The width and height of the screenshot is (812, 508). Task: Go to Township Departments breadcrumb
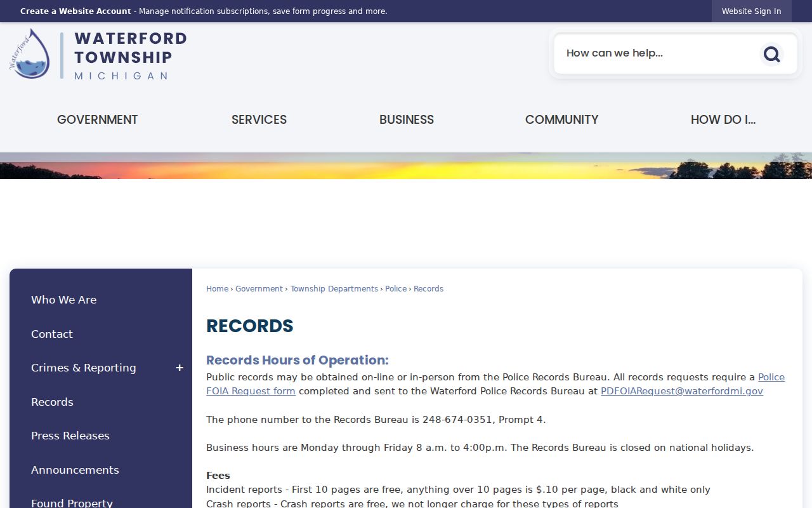[x=334, y=289]
